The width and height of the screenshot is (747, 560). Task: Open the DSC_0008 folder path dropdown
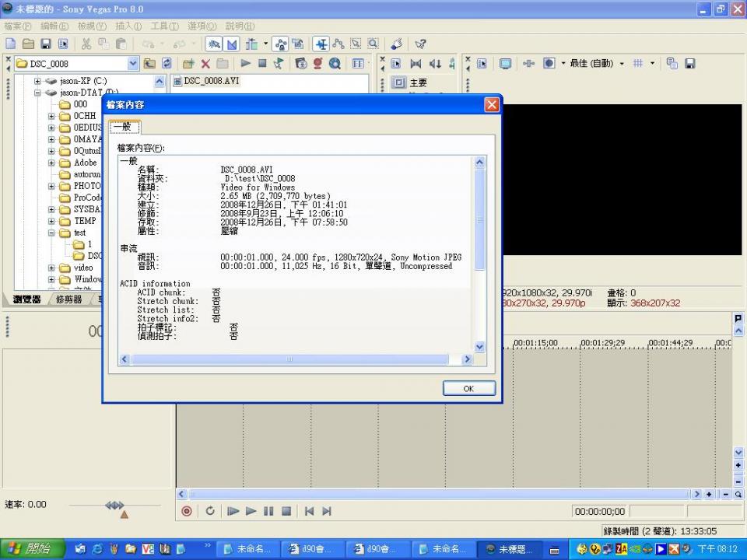(x=132, y=64)
